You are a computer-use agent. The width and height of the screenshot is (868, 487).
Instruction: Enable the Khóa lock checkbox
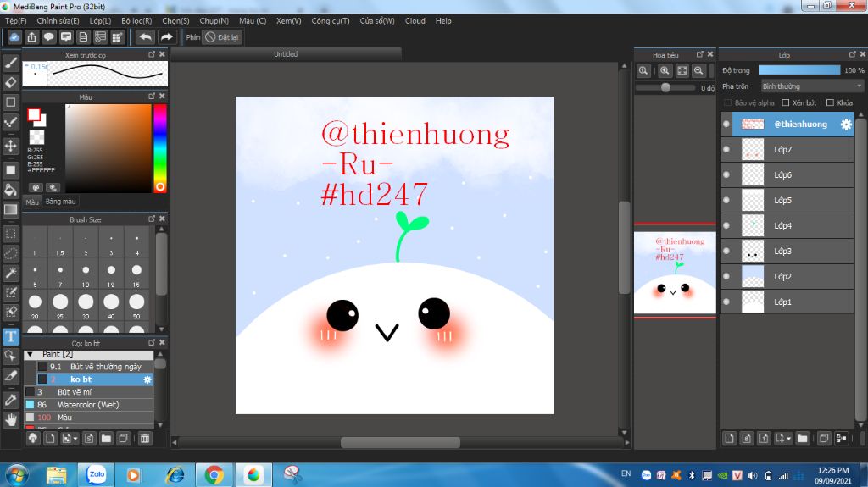click(x=830, y=103)
